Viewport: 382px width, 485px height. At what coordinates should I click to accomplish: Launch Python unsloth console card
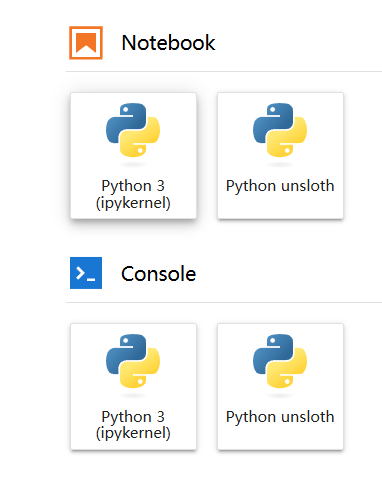[x=280, y=387]
